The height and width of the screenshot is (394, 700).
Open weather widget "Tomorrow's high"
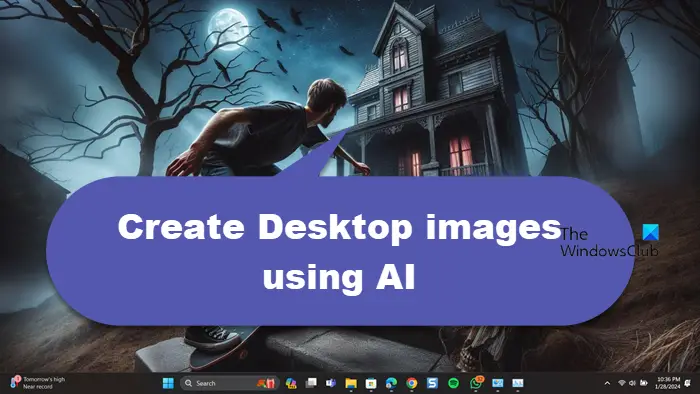(x=38, y=383)
